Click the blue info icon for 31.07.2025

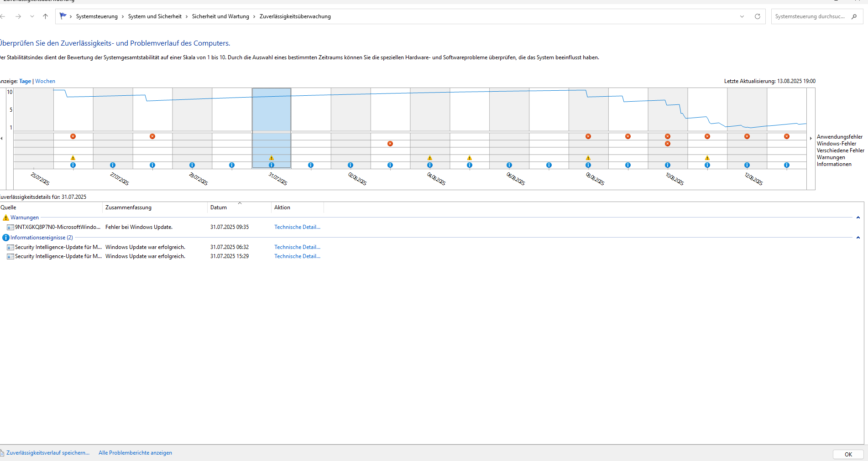click(x=272, y=165)
